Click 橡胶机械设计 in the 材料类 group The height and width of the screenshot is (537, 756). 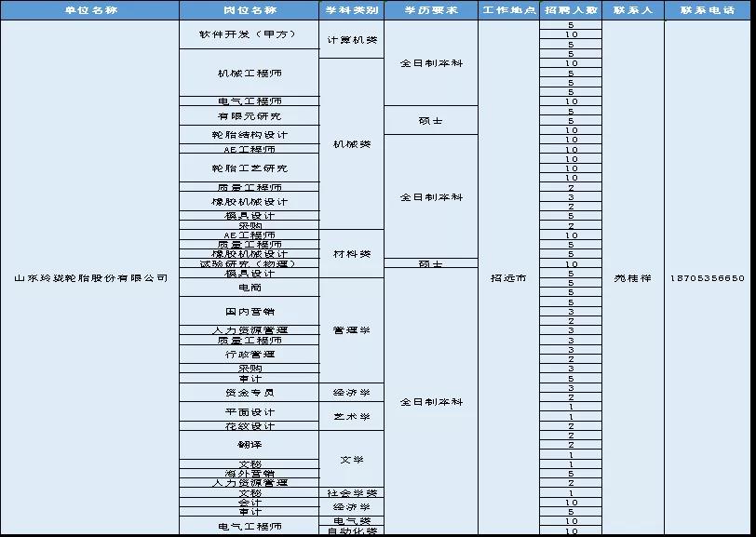(x=250, y=253)
